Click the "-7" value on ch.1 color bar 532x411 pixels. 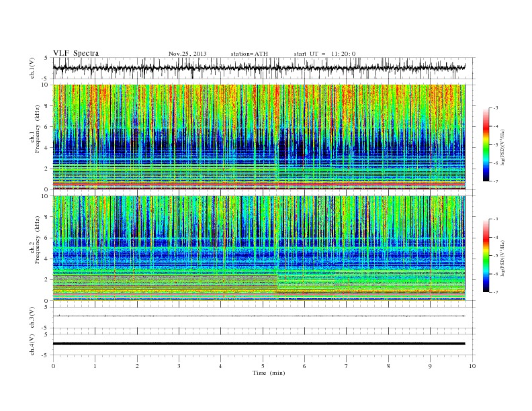[x=495, y=181]
